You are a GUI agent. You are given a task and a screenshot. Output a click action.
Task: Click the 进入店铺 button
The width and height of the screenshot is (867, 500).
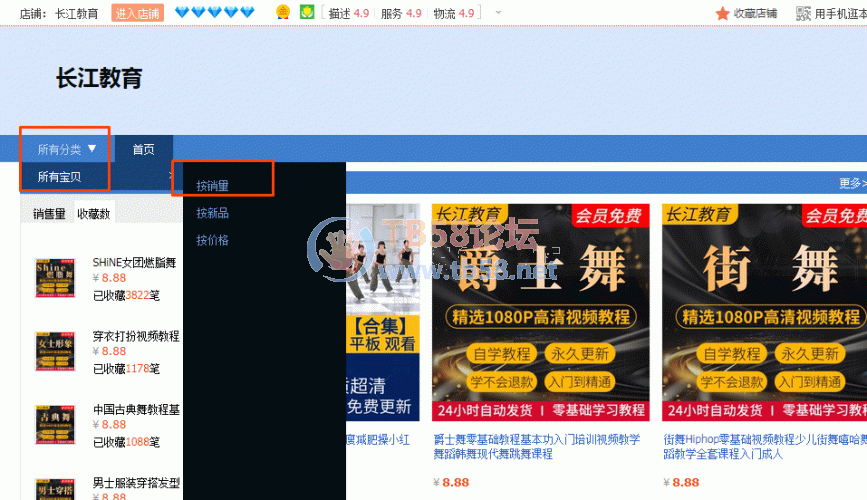point(138,13)
